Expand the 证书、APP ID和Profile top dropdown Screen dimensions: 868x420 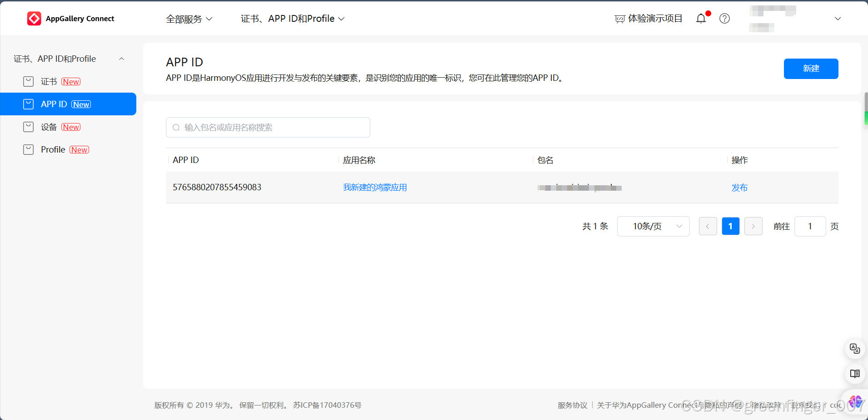[x=293, y=19]
